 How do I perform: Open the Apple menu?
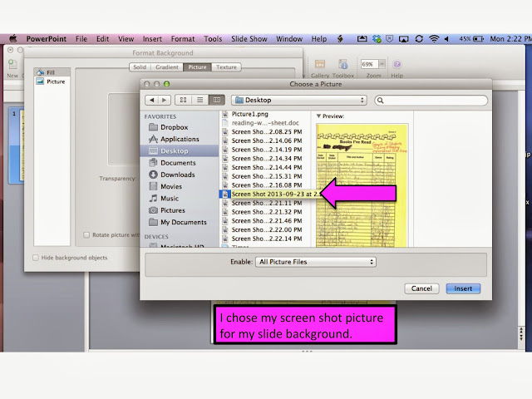(13, 39)
